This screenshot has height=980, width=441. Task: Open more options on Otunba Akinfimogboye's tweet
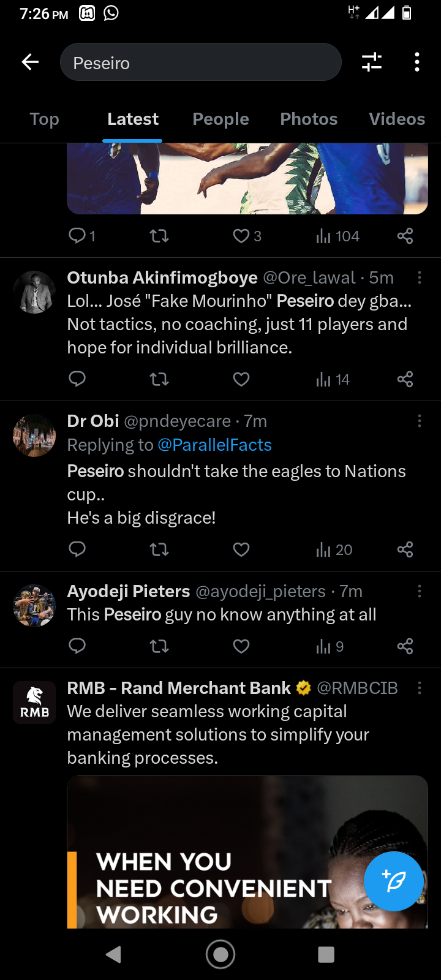point(420,277)
